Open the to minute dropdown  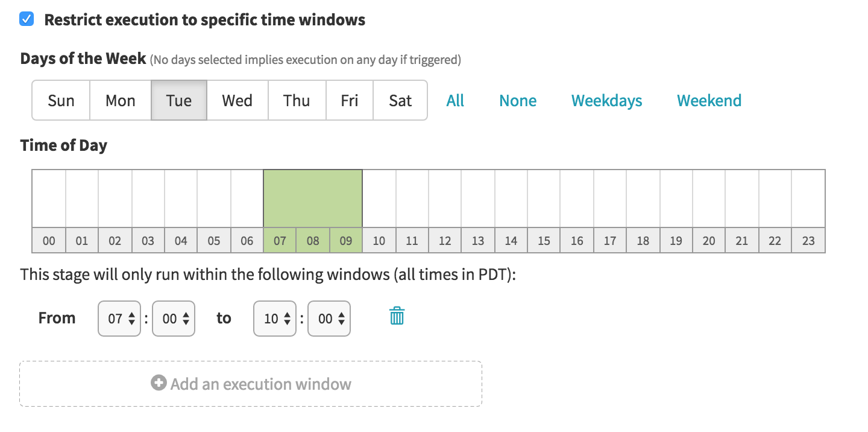pos(329,318)
